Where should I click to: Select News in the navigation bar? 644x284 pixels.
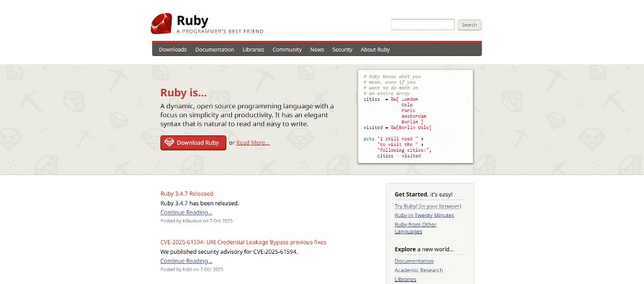pos(317,49)
